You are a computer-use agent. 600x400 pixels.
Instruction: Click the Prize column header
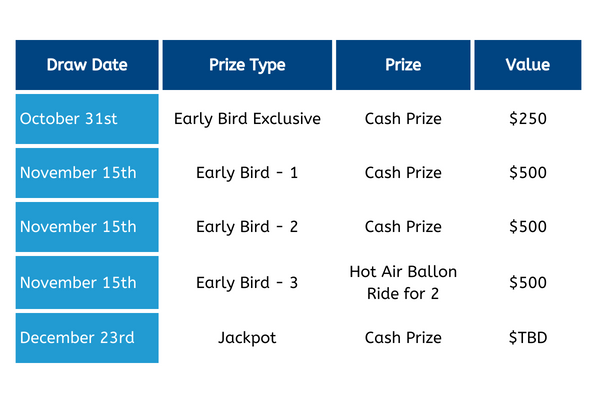click(403, 65)
